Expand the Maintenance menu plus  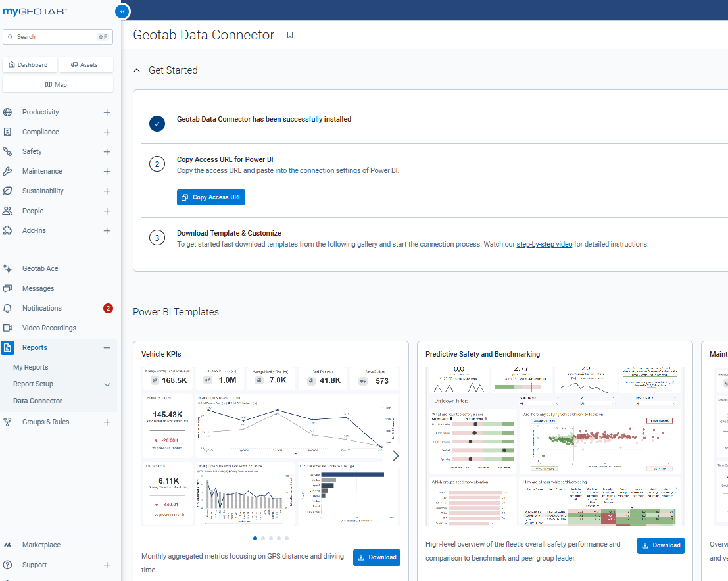[x=107, y=171]
